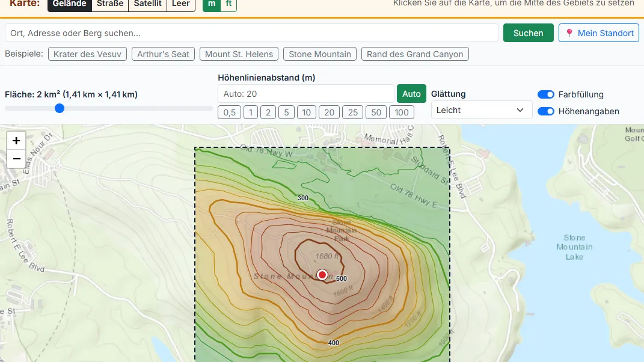Viewport: 644px width, 362px height.
Task: Set contour interval to 10
Action: [x=307, y=112]
